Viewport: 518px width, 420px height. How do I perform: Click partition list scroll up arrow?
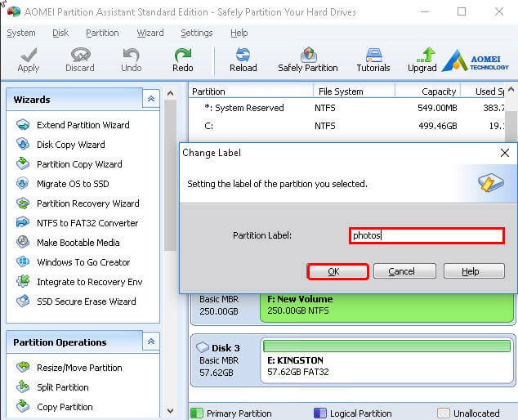pyautogui.click(x=511, y=90)
